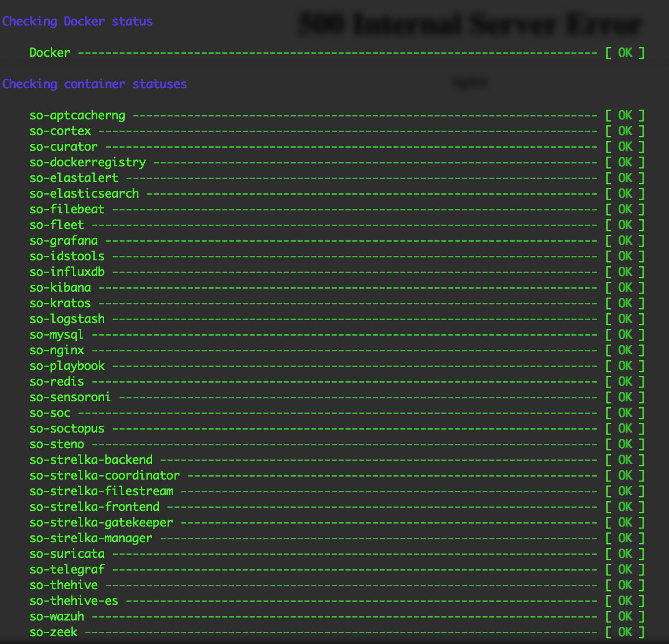This screenshot has width=669, height=644.
Task: Select the Docker status line label
Action: (50, 53)
